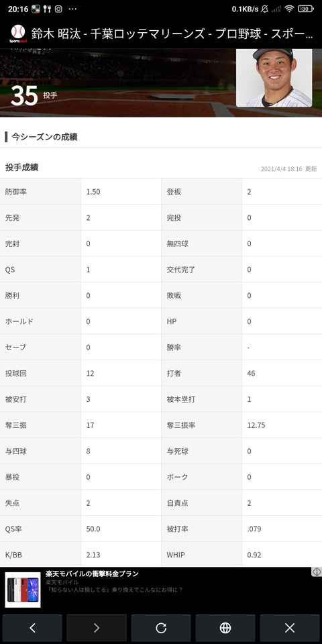Reload the page with the refresh icon

pyautogui.click(x=161, y=628)
